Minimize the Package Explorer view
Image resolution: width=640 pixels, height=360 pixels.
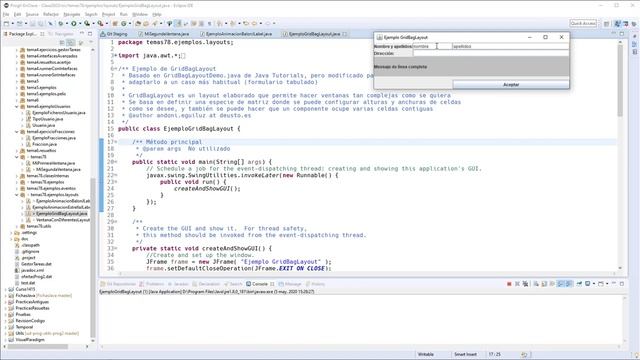pos(82,33)
